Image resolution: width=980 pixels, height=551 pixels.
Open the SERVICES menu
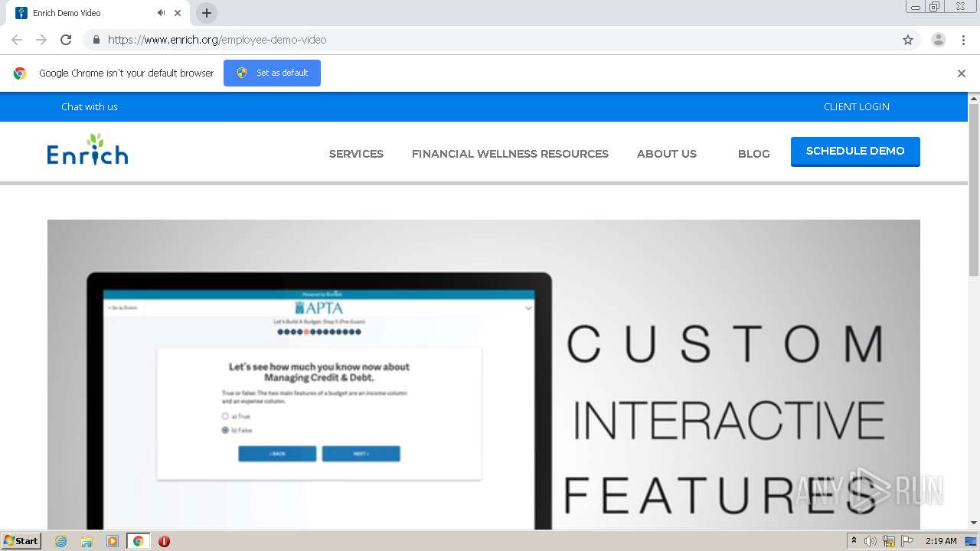coord(356,154)
